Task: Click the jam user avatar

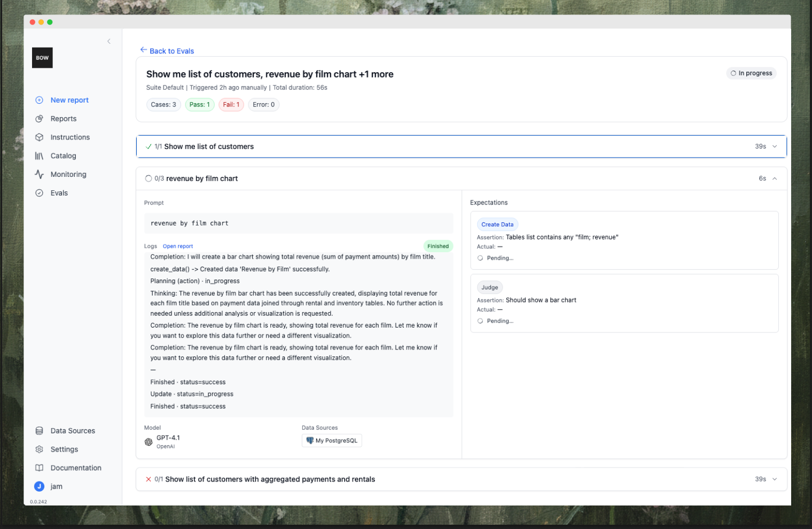Action: click(39, 486)
